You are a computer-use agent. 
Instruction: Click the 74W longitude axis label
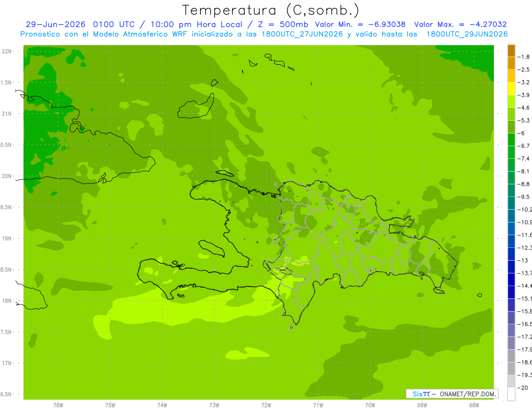(162, 405)
